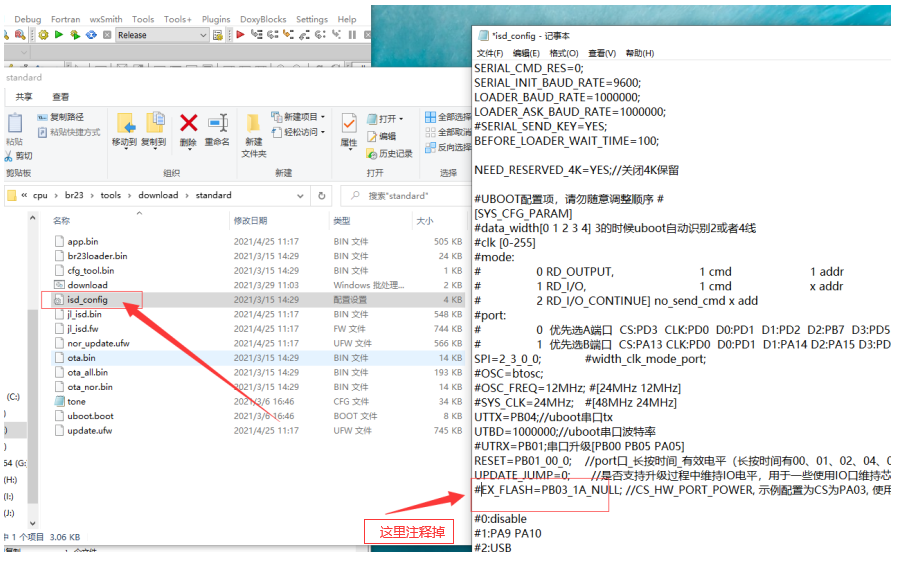Sort files by 大小 column header
Viewport: 907px width, 564px height.
click(x=425, y=220)
